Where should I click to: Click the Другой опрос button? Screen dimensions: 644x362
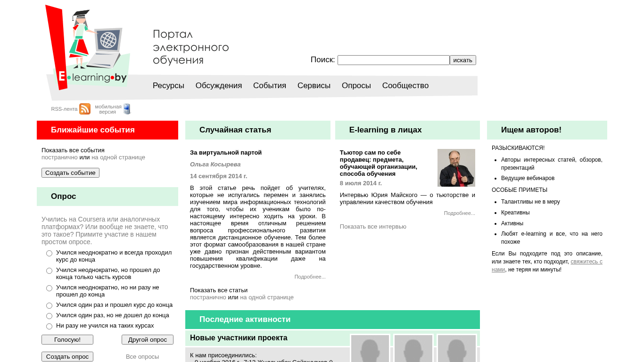pos(148,340)
